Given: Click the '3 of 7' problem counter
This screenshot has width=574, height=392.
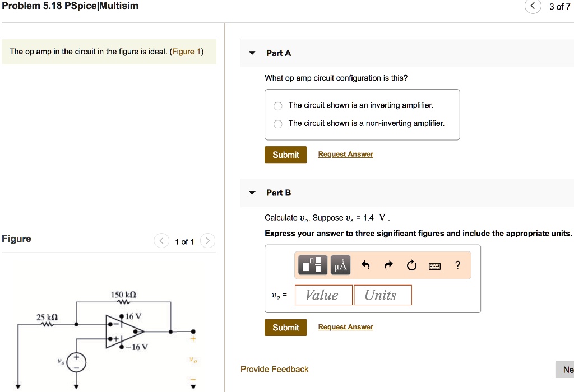Looking at the screenshot, I should [559, 7].
